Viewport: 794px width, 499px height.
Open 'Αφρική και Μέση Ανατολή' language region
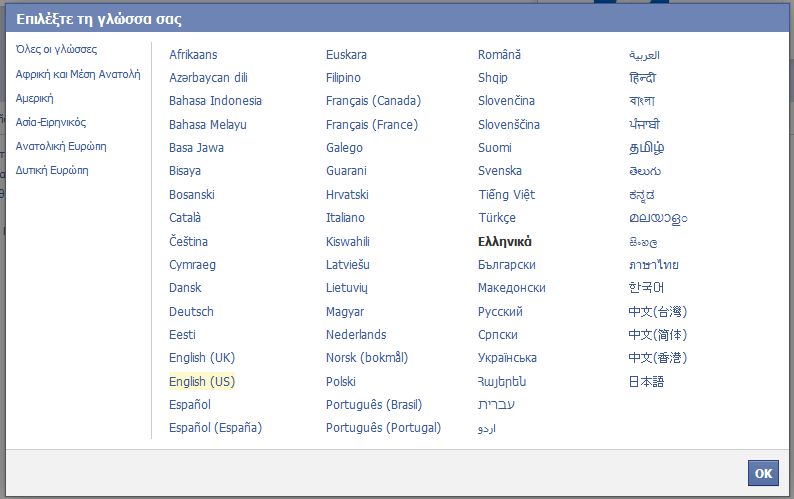click(x=78, y=74)
